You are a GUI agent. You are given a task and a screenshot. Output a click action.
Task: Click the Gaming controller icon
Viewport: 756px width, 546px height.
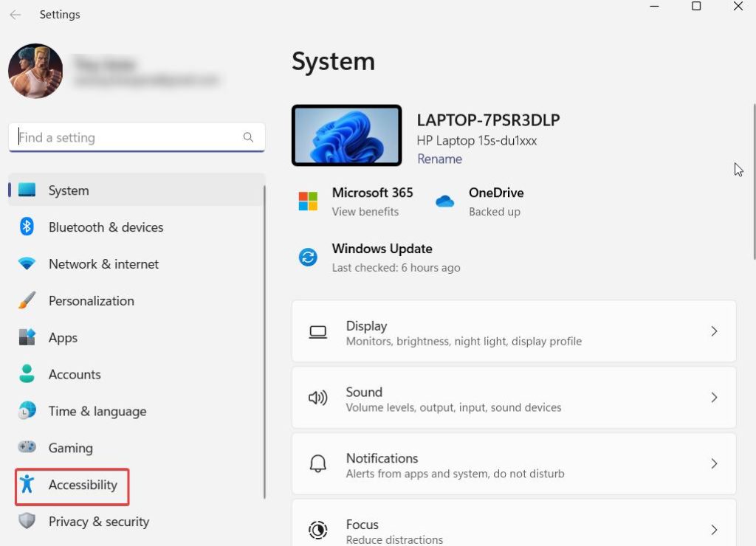(x=27, y=448)
